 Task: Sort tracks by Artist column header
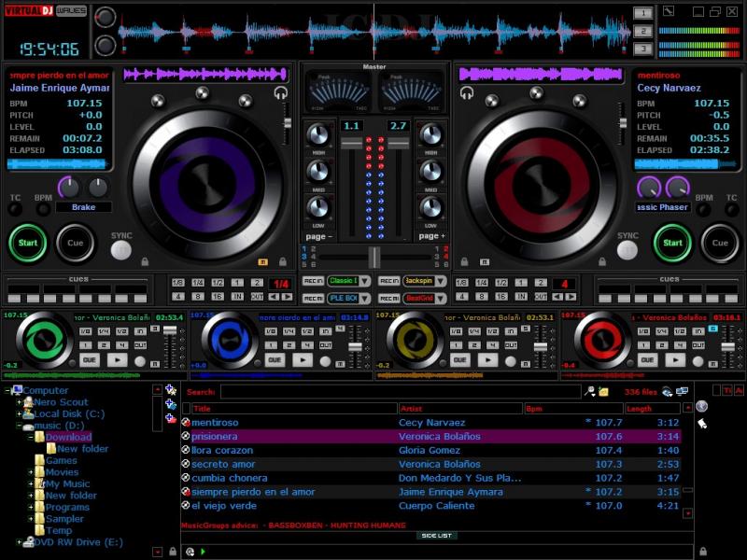[460, 409]
